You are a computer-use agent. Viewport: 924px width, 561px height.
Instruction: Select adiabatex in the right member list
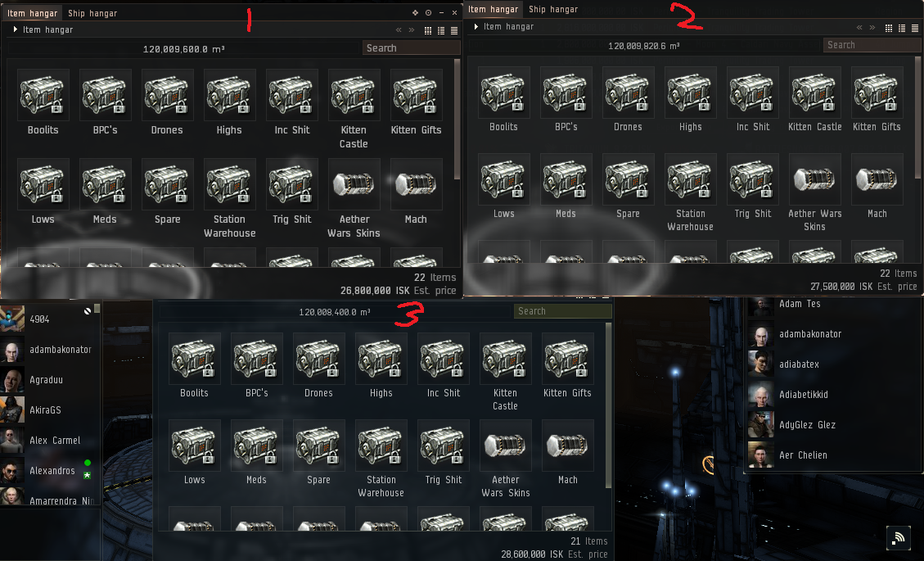tap(833, 364)
